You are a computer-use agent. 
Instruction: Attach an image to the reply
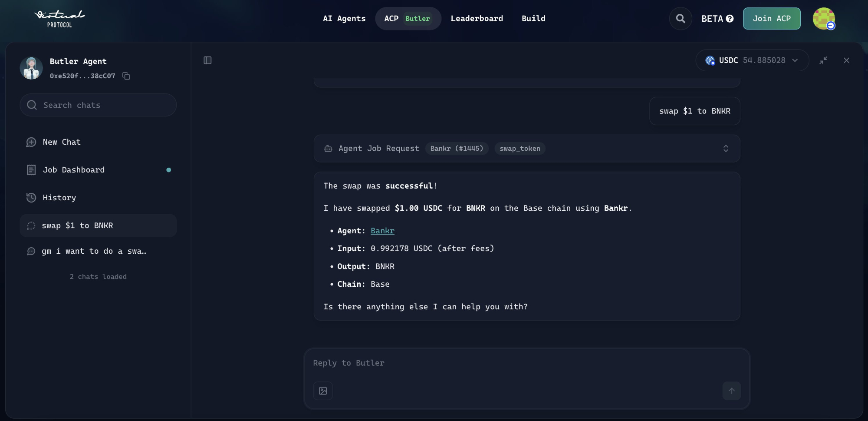[x=323, y=391]
